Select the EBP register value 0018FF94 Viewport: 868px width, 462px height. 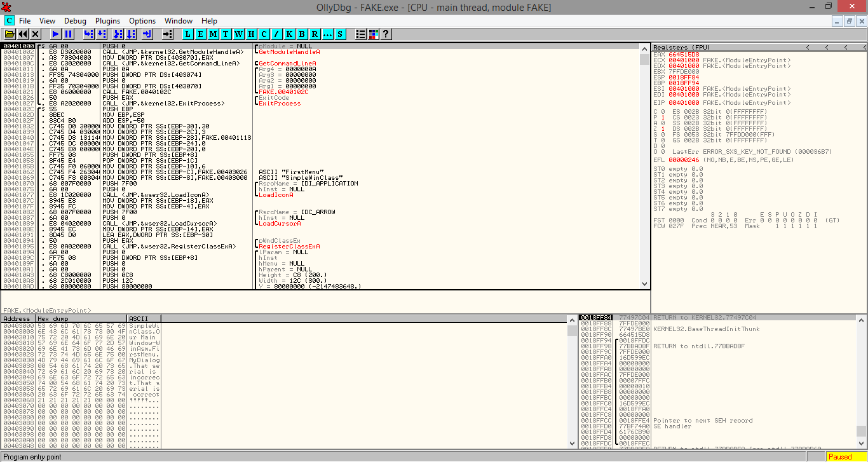tap(684, 83)
